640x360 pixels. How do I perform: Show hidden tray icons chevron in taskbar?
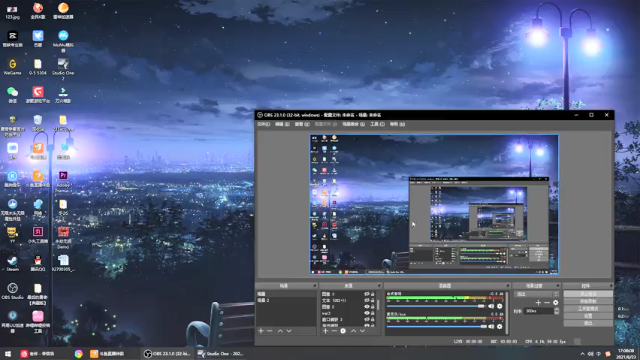pyautogui.click(x=582, y=354)
